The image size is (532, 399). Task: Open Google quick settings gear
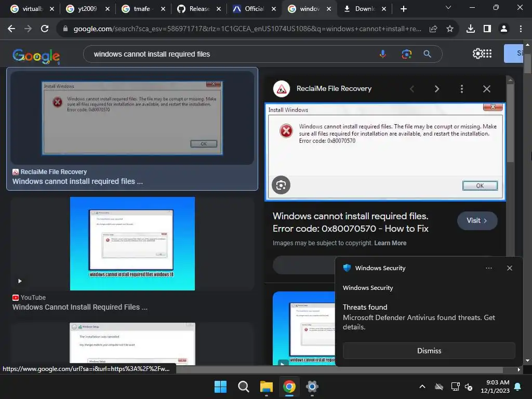477,54
